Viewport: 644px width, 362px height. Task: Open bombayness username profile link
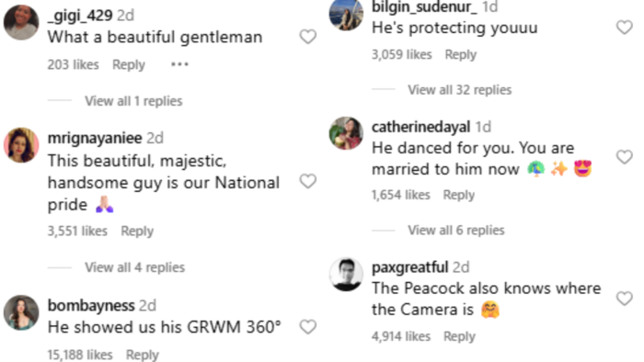(91, 305)
